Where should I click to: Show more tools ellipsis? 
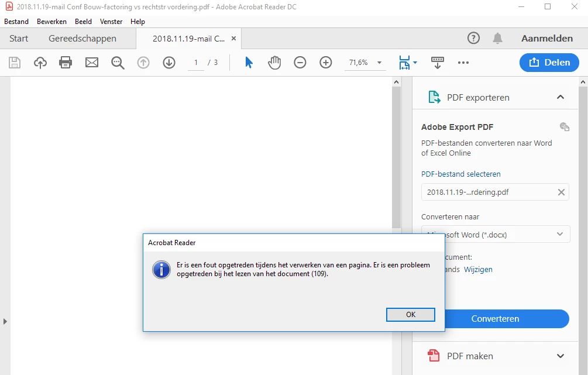463,63
